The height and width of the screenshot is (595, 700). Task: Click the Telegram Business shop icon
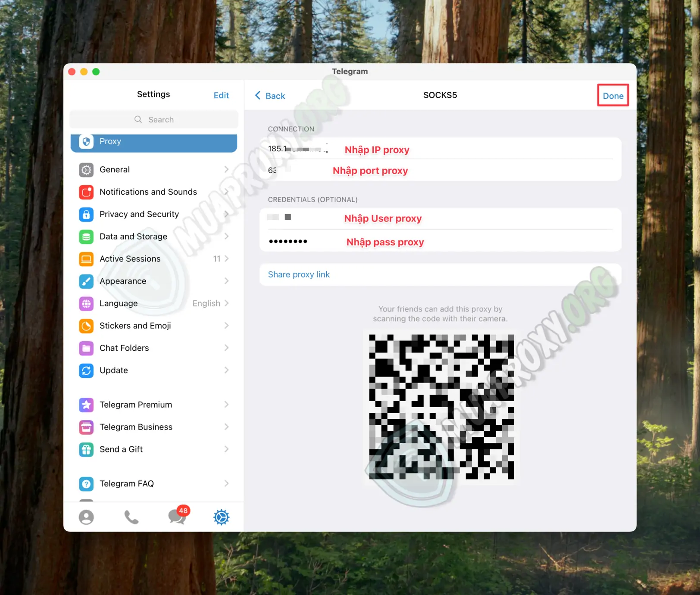pos(86,427)
